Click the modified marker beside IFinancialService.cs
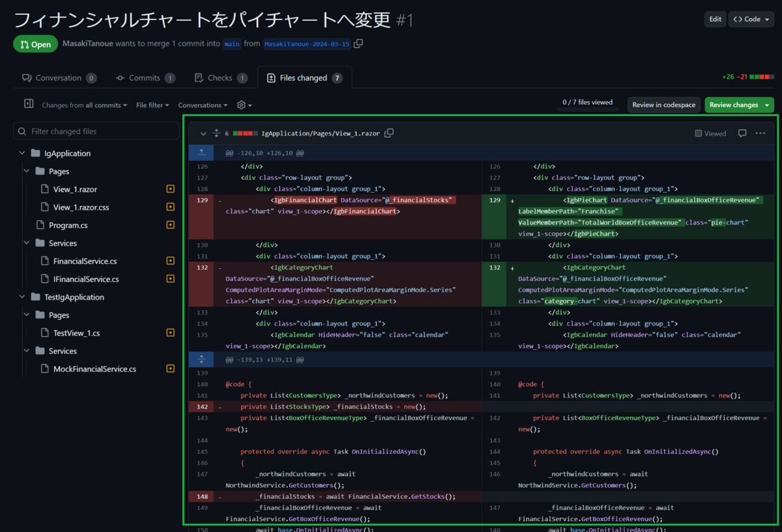 tap(170, 279)
